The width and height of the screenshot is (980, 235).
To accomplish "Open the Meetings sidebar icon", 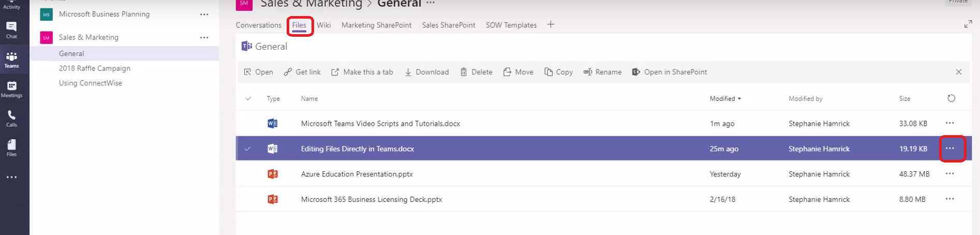I will [11, 89].
